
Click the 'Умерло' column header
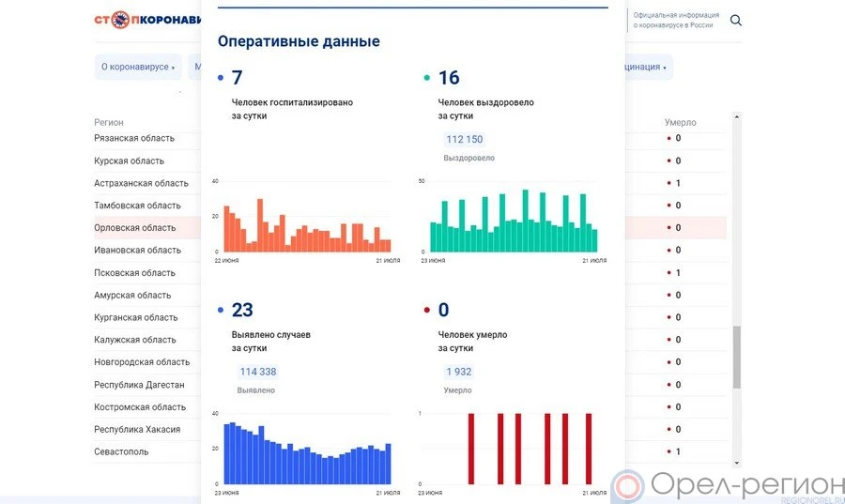click(x=680, y=123)
